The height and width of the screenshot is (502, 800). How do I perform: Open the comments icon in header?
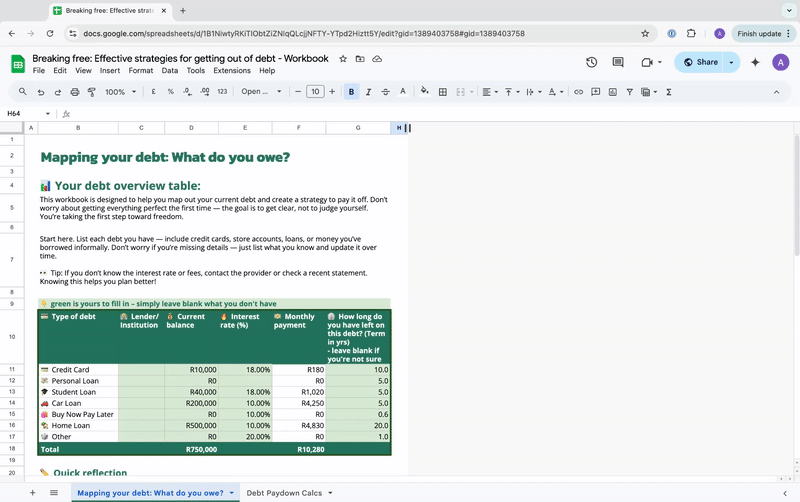pyautogui.click(x=618, y=62)
